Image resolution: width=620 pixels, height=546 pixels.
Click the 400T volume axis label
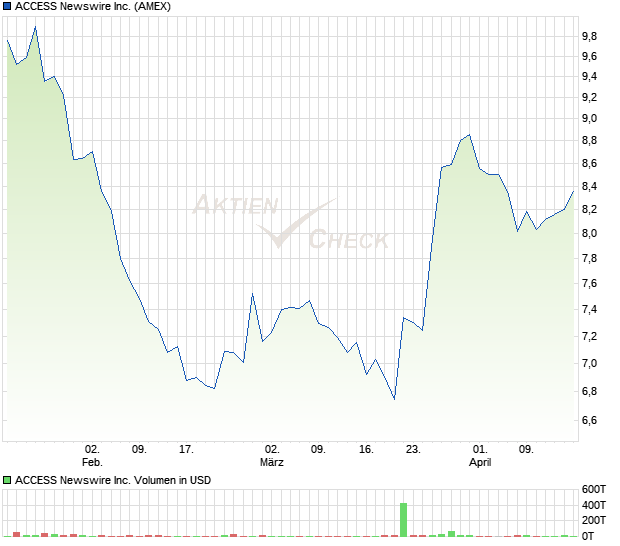pyautogui.click(x=594, y=505)
